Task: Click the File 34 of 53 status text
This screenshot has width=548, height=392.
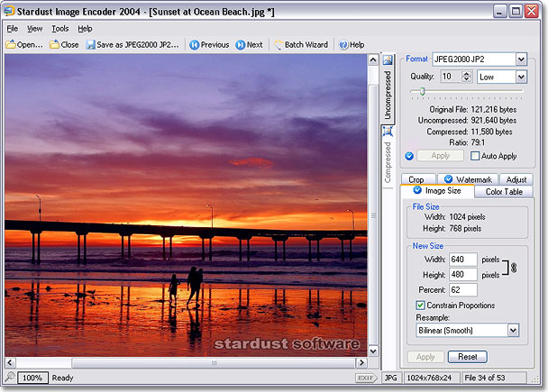Action: click(x=485, y=378)
